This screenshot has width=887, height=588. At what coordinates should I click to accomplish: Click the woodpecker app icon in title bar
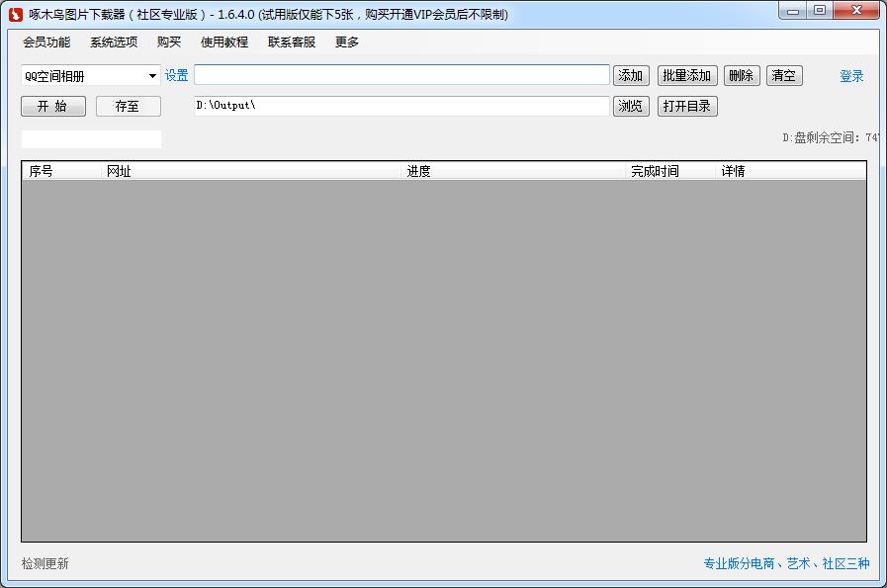click(16, 14)
